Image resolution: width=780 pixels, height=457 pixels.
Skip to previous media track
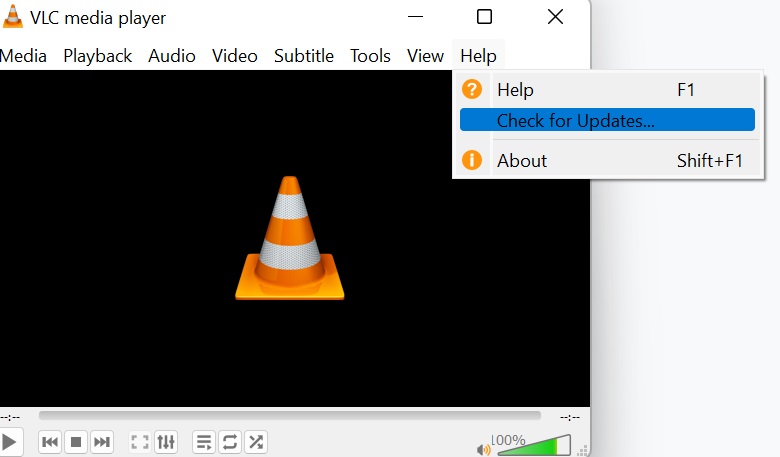tap(50, 442)
